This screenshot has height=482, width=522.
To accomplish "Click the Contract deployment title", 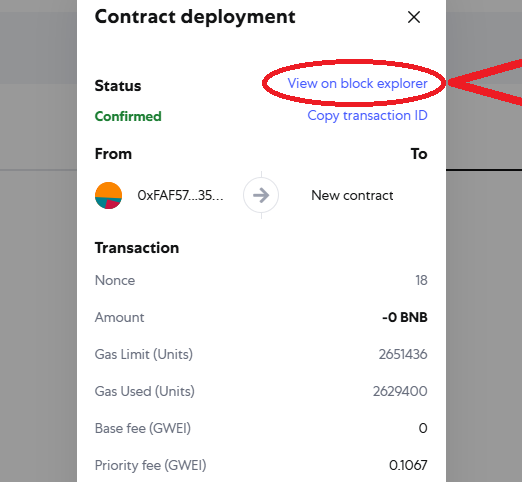I will pyautogui.click(x=195, y=17).
